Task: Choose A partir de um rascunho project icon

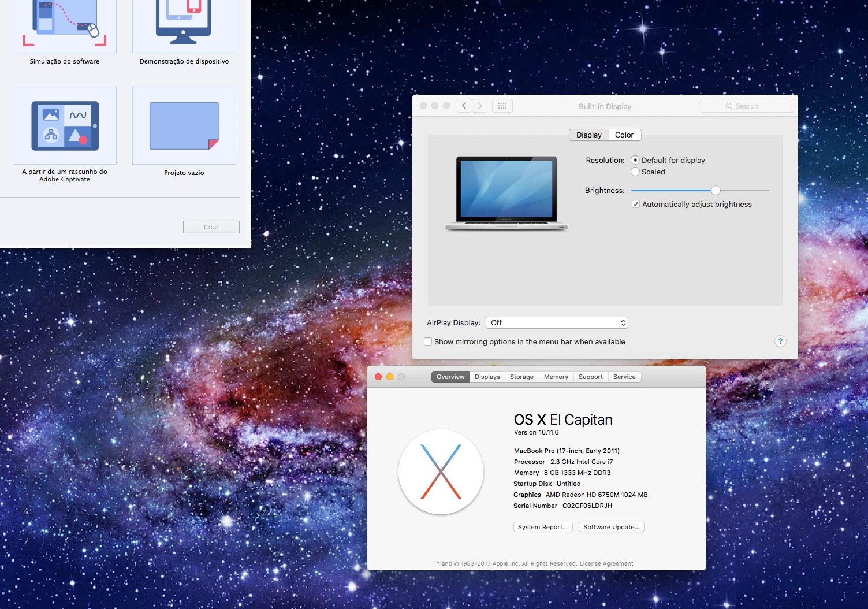Action: (x=65, y=125)
